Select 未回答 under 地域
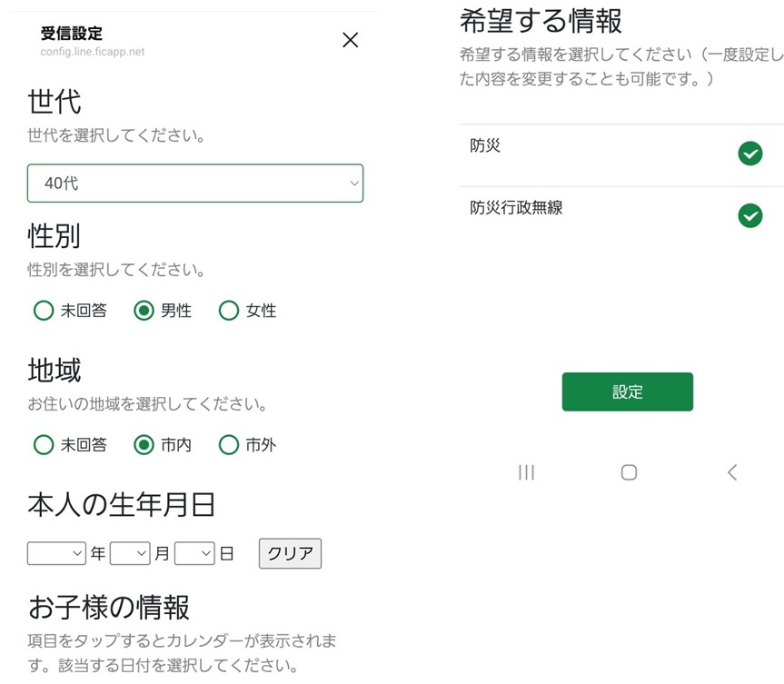Screen dimensions: 784x684 pos(44,444)
